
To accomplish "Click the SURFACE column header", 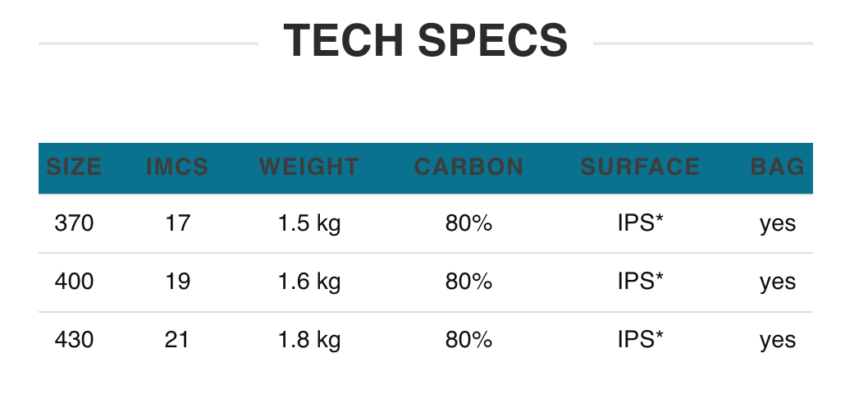I will click(640, 167).
